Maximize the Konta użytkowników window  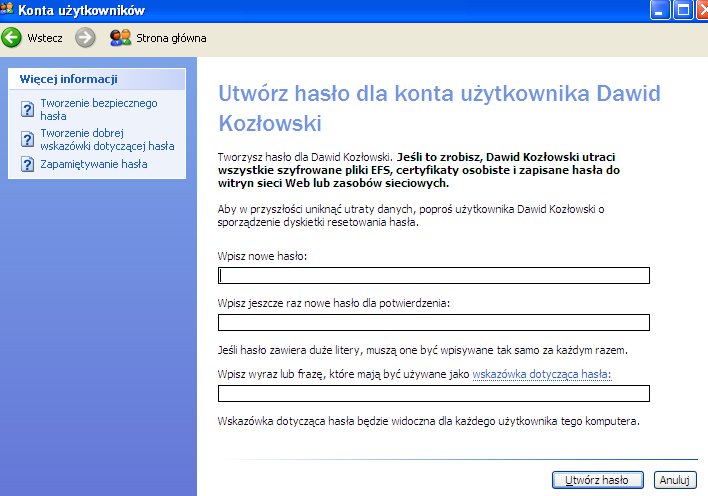pyautogui.click(x=684, y=10)
